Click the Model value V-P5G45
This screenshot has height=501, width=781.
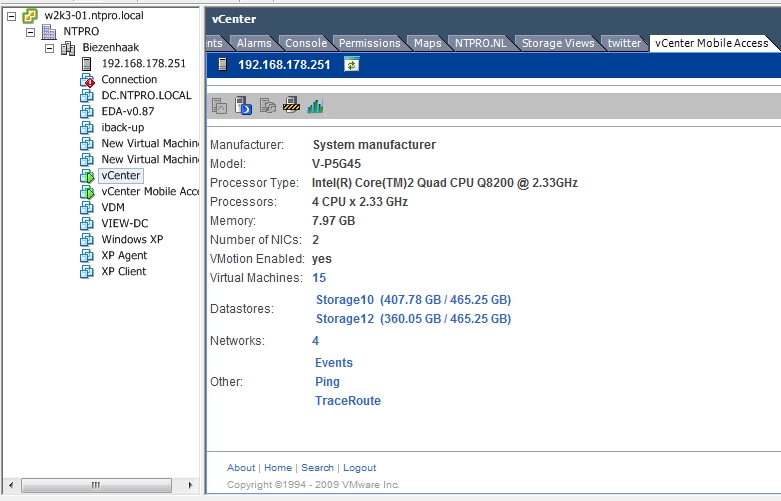(336, 164)
